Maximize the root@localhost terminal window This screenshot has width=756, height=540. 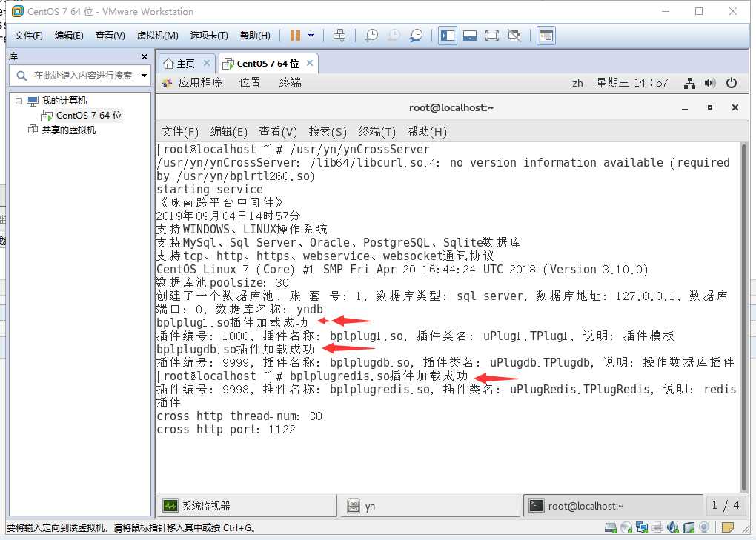tap(710, 107)
